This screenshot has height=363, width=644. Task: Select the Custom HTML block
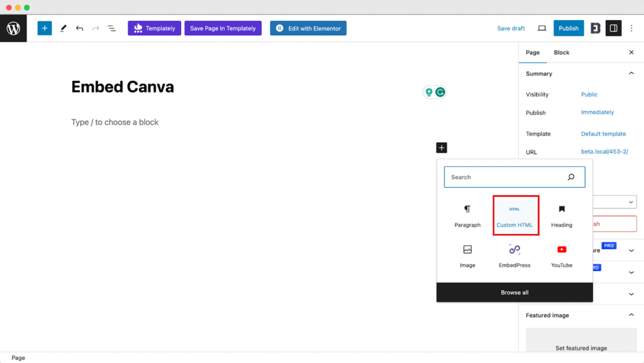[x=515, y=215]
